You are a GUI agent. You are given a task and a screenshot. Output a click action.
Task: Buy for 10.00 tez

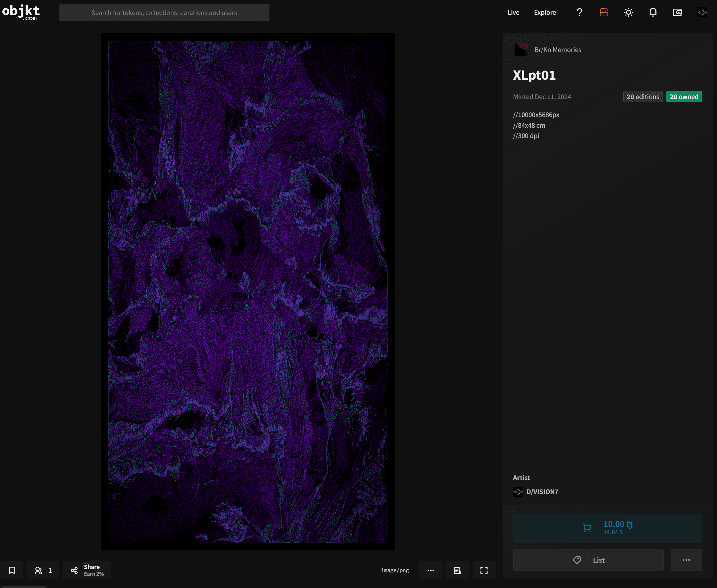(607, 527)
